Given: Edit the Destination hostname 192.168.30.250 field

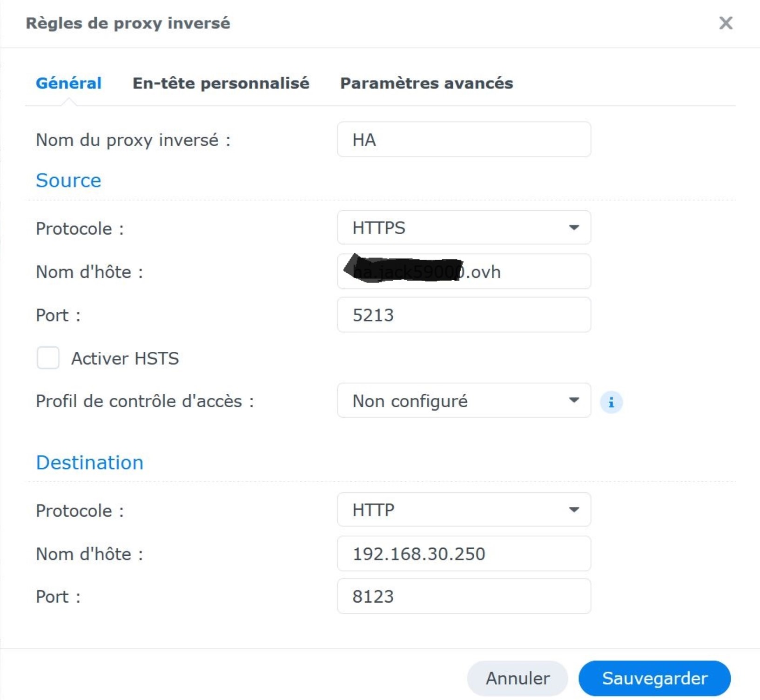Looking at the screenshot, I should click(x=464, y=554).
